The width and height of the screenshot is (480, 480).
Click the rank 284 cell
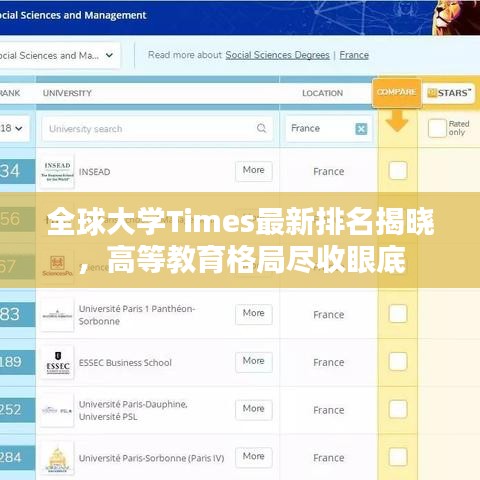(17, 457)
